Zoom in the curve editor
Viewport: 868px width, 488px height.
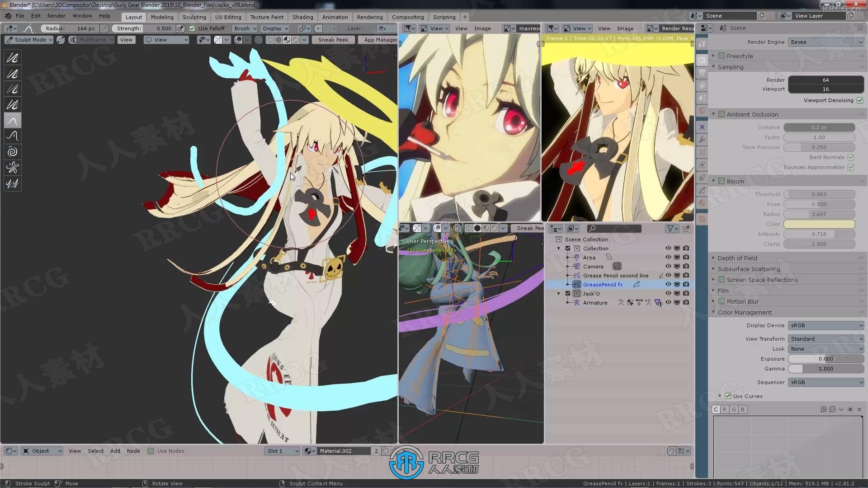click(x=824, y=409)
